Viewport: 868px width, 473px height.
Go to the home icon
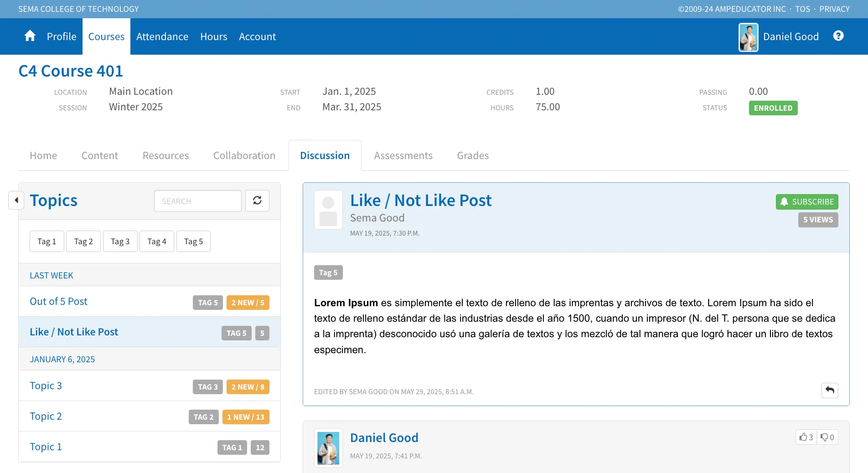point(30,36)
